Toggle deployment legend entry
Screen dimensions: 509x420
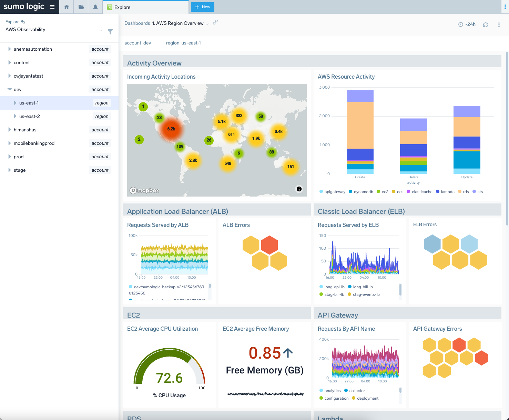(x=365, y=398)
